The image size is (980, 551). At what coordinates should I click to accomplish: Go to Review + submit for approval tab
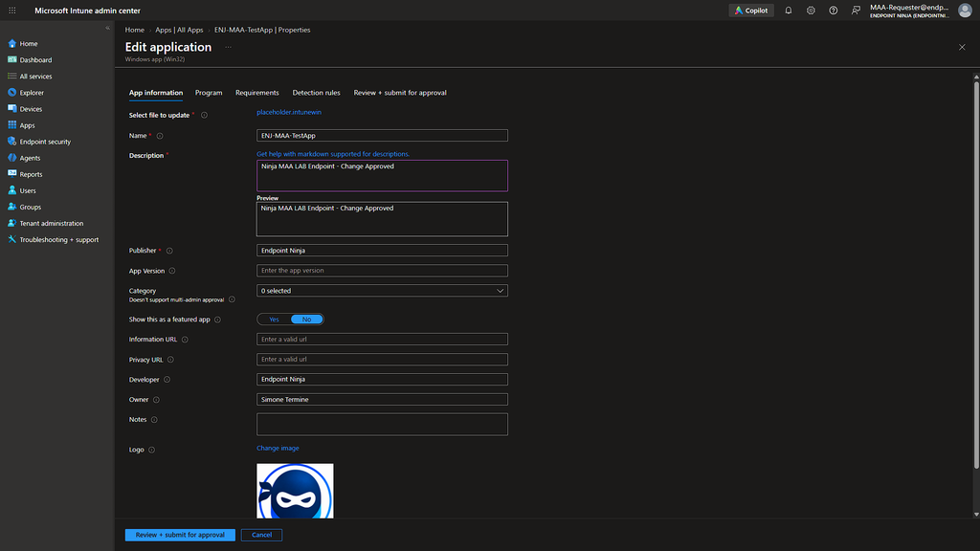point(400,93)
